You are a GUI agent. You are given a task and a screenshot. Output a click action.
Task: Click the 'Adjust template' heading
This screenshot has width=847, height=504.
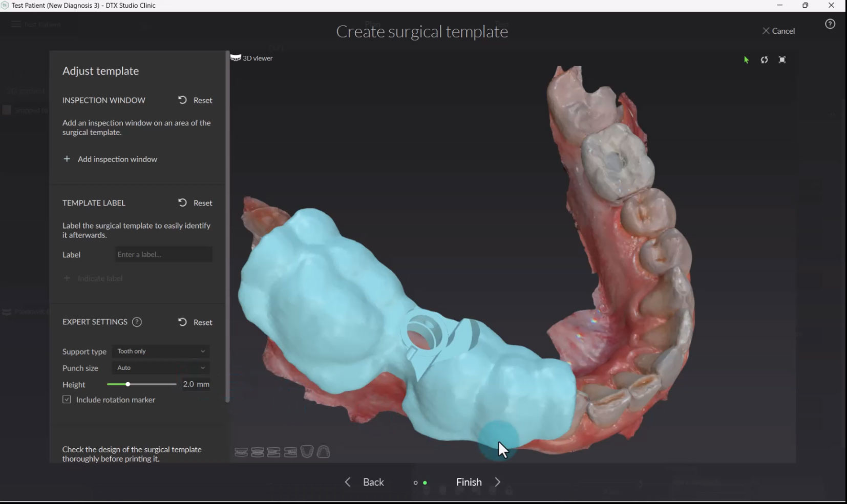coord(100,71)
